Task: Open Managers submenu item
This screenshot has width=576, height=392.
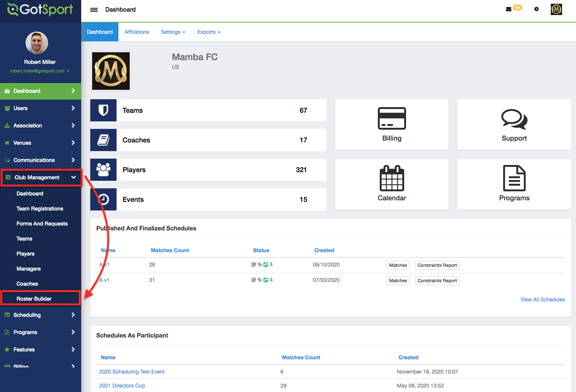Action: tap(29, 269)
